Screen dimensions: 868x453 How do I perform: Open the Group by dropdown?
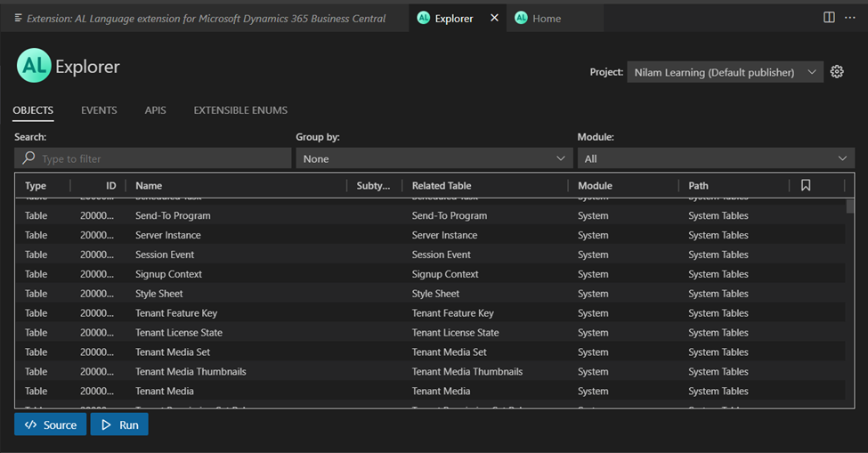click(434, 158)
